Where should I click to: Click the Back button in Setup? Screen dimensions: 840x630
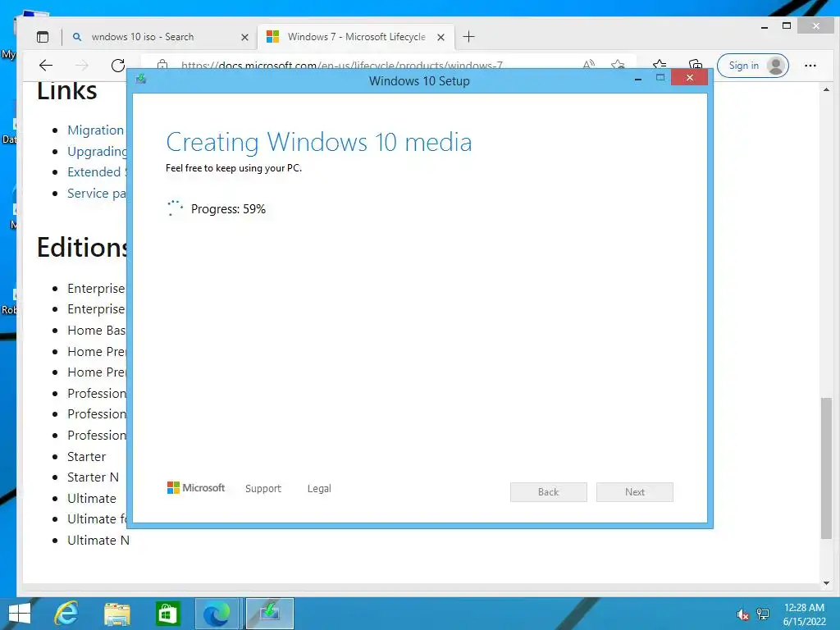coord(549,492)
